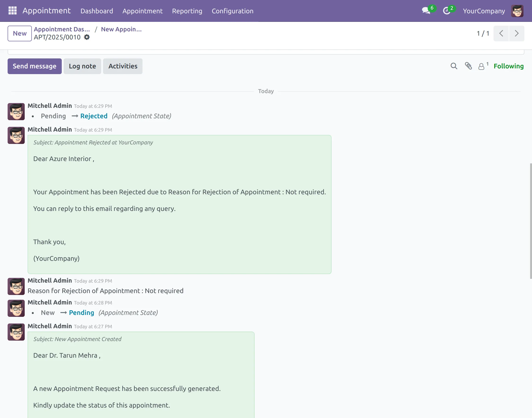Open conversations chat bubble icon

[426, 10]
